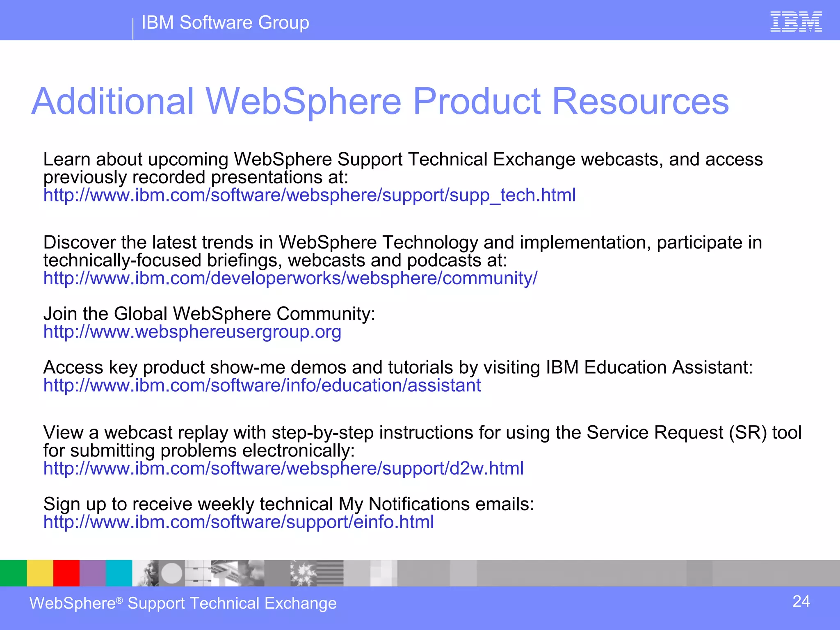Select the Discover the latest trends paragraph
Image resolution: width=840 pixels, height=630 pixels.
[x=403, y=251]
